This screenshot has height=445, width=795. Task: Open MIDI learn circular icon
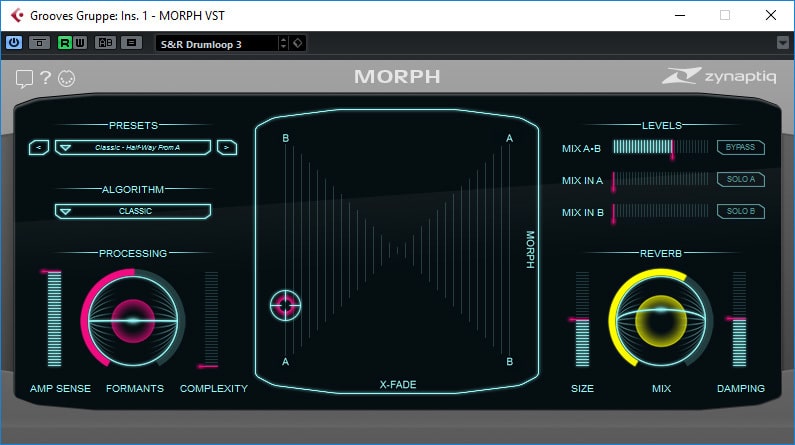pos(66,79)
